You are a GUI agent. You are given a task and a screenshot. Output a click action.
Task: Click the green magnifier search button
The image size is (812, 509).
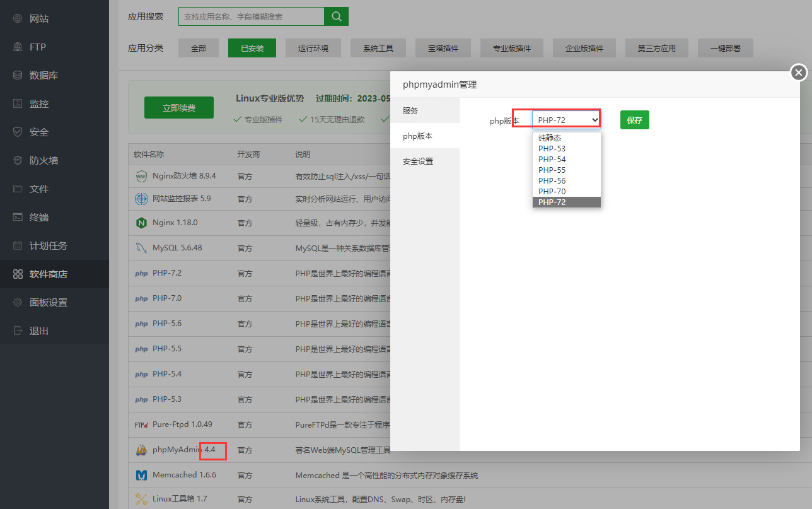(337, 16)
